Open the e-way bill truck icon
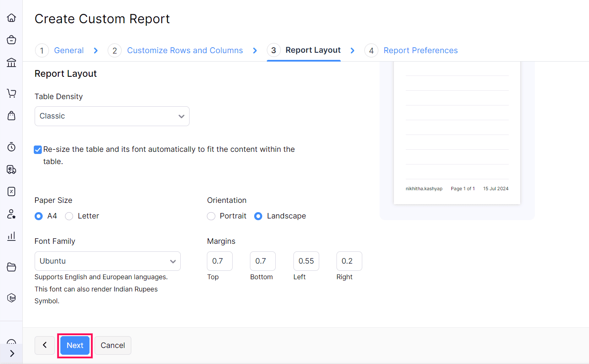 click(11, 169)
